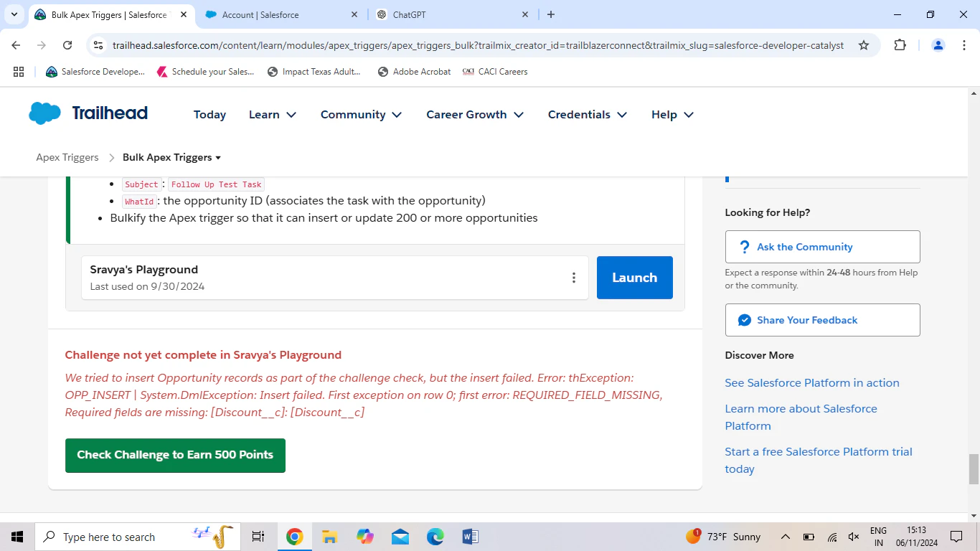This screenshot has height=551, width=980.
Task: Open the Bulk Apex Triggers unit dropdown
Action: pyautogui.click(x=172, y=157)
